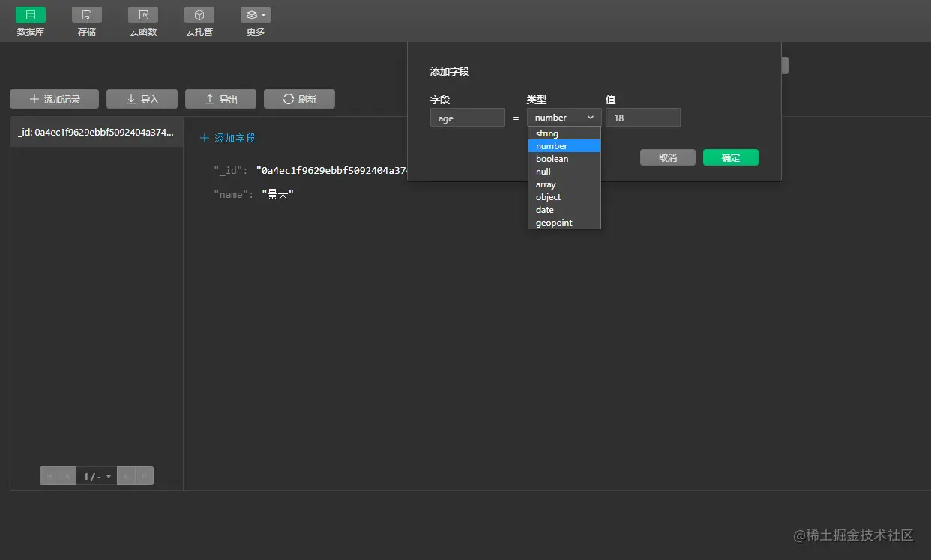Open the 云托管 cloud hosting icon
This screenshot has width=931, height=560.
coord(199,15)
